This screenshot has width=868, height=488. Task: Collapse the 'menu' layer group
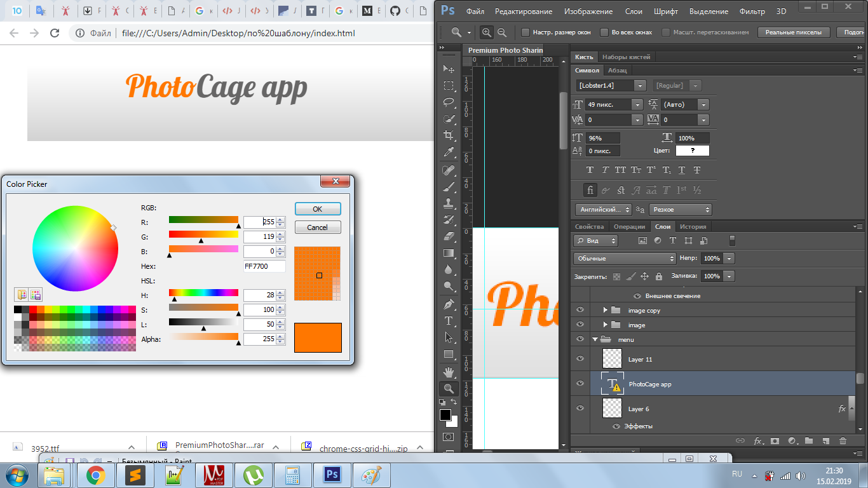595,339
